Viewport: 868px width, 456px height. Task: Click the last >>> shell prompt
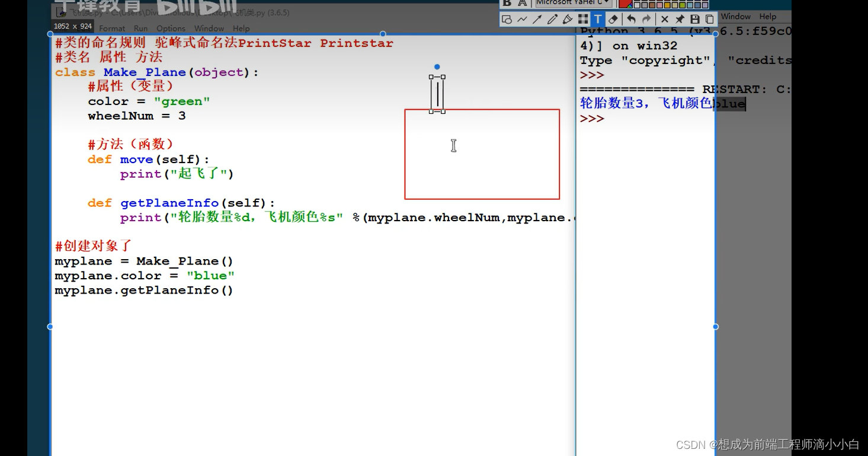(592, 119)
